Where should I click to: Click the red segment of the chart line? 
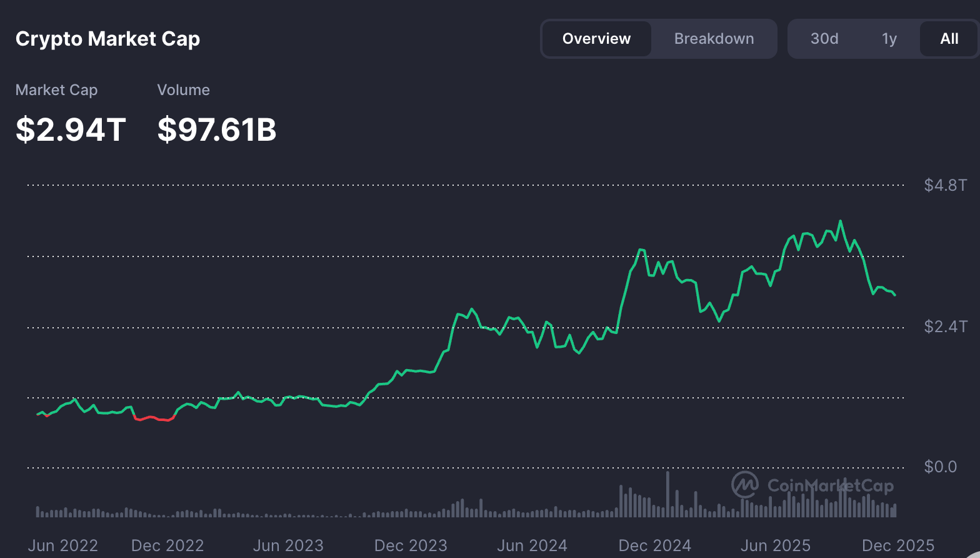click(154, 418)
